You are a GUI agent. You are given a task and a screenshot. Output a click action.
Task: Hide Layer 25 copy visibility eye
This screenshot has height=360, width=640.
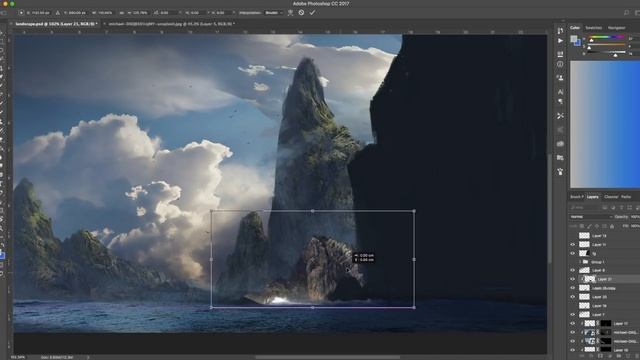(x=573, y=288)
